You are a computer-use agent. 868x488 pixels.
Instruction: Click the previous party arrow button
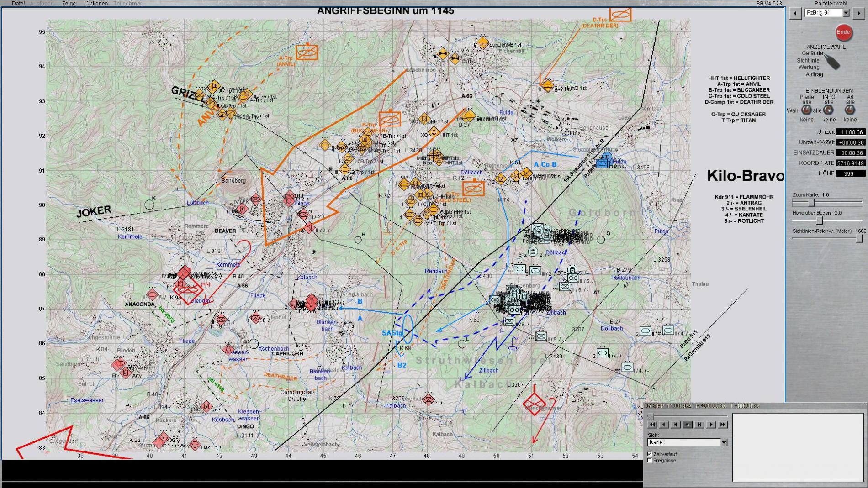coord(795,13)
